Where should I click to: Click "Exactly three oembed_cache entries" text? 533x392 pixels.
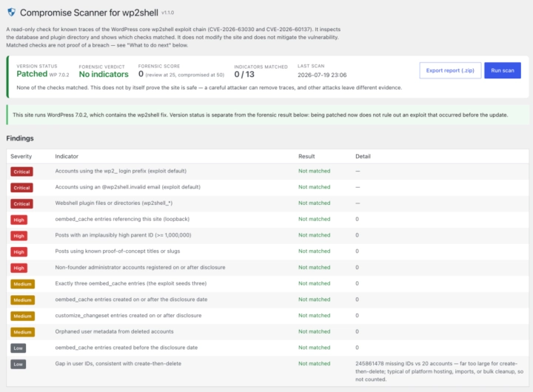130,283
